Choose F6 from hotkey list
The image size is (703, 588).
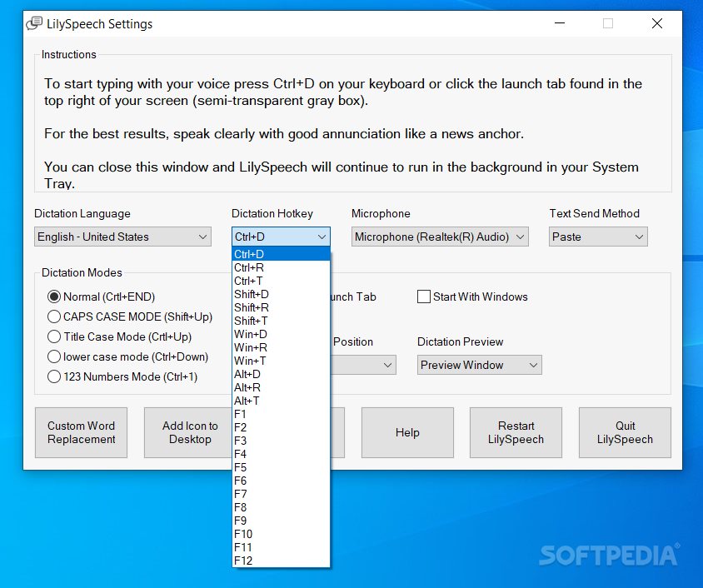(x=281, y=481)
